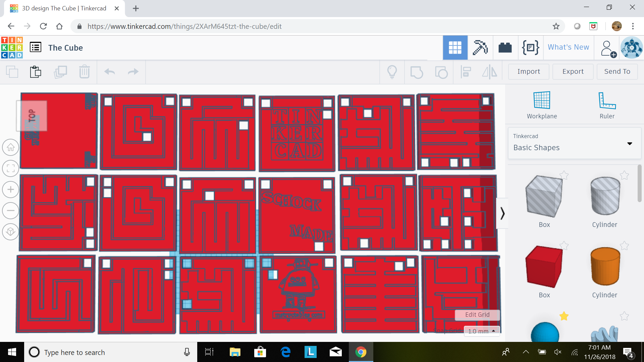
Task: Click the Home view button
Action: tap(11, 147)
